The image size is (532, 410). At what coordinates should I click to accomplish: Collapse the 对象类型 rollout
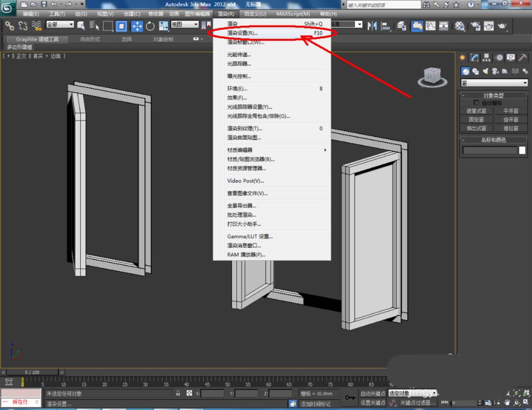tap(494, 95)
